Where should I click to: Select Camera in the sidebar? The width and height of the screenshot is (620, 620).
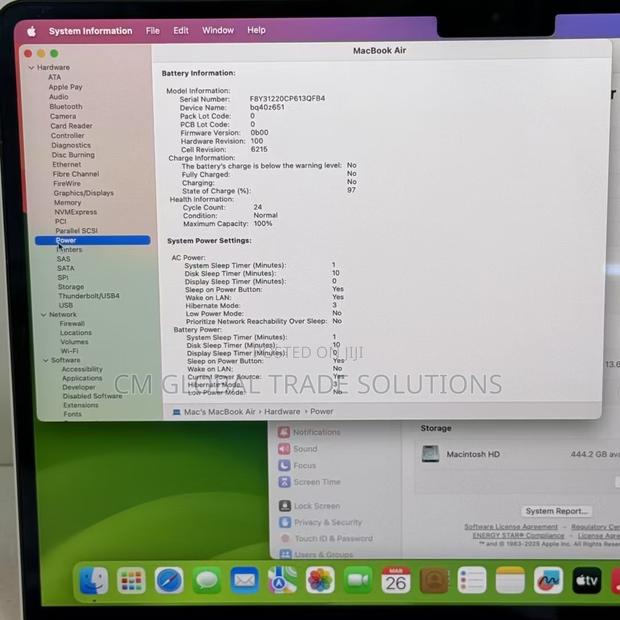coord(63,116)
